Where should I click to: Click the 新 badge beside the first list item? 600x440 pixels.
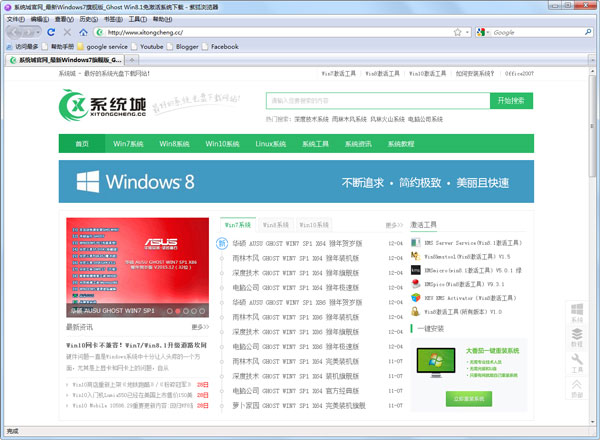tap(222, 243)
